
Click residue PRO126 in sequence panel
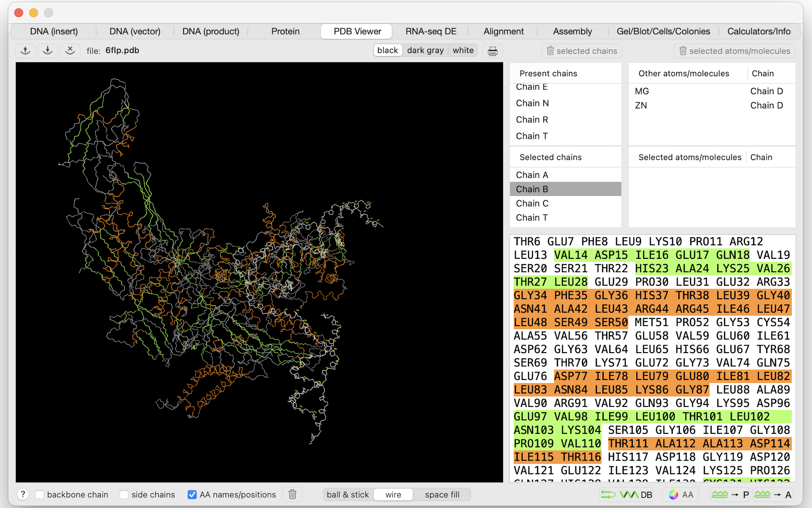770,470
